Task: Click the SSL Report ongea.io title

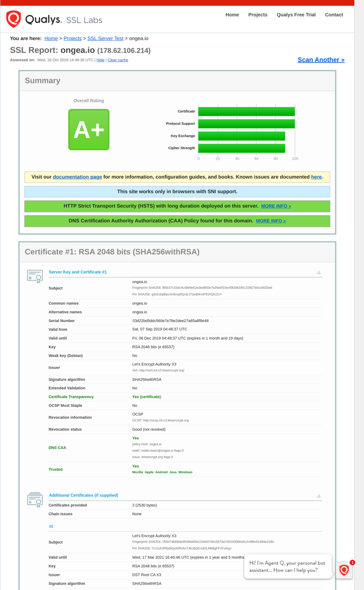Action: pos(80,50)
